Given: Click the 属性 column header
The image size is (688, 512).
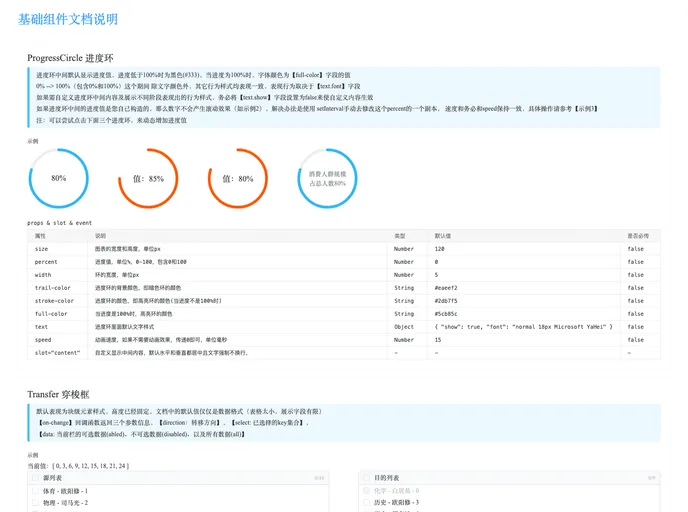Looking at the screenshot, I should 41,235.
